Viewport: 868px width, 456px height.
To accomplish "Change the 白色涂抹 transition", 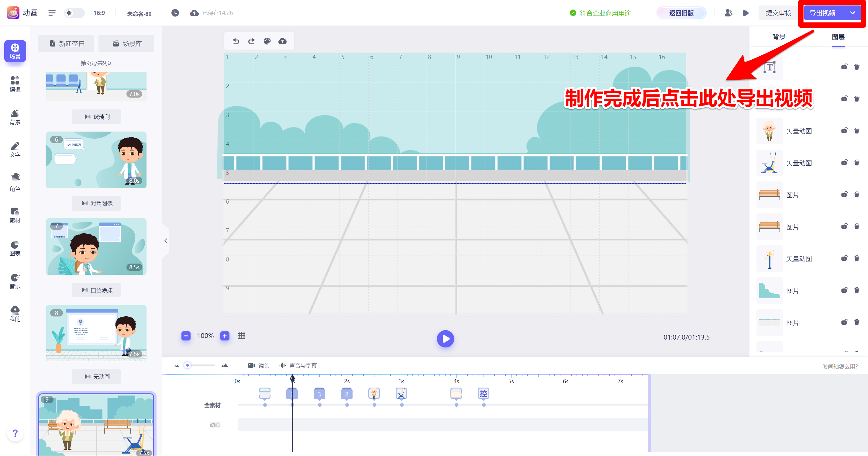I will pos(96,290).
